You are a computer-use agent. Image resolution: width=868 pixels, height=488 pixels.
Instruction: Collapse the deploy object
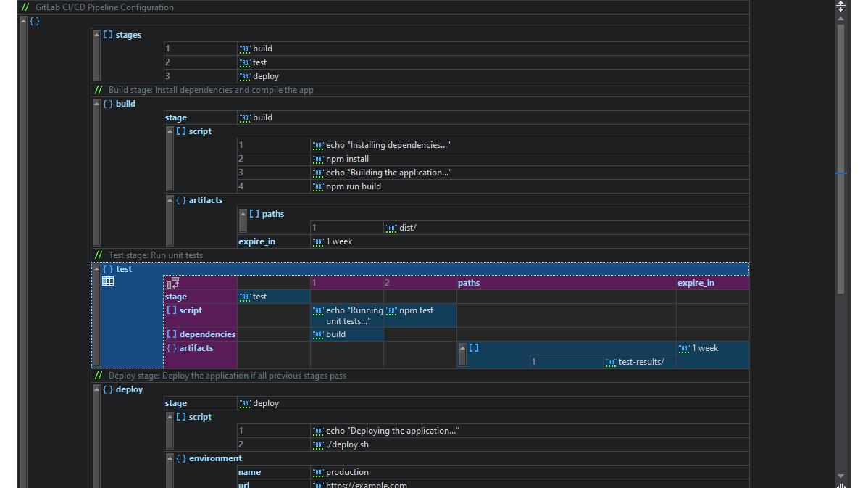(96, 388)
